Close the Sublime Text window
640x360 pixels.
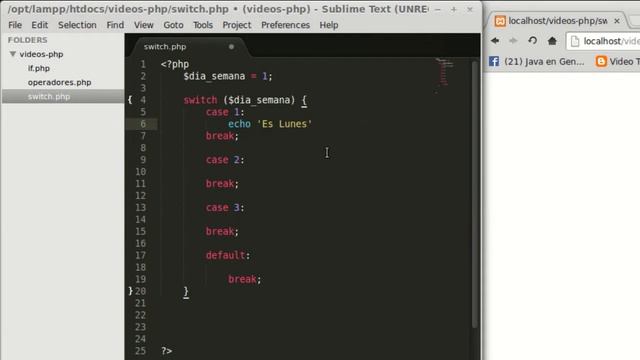pyautogui.click(x=470, y=9)
